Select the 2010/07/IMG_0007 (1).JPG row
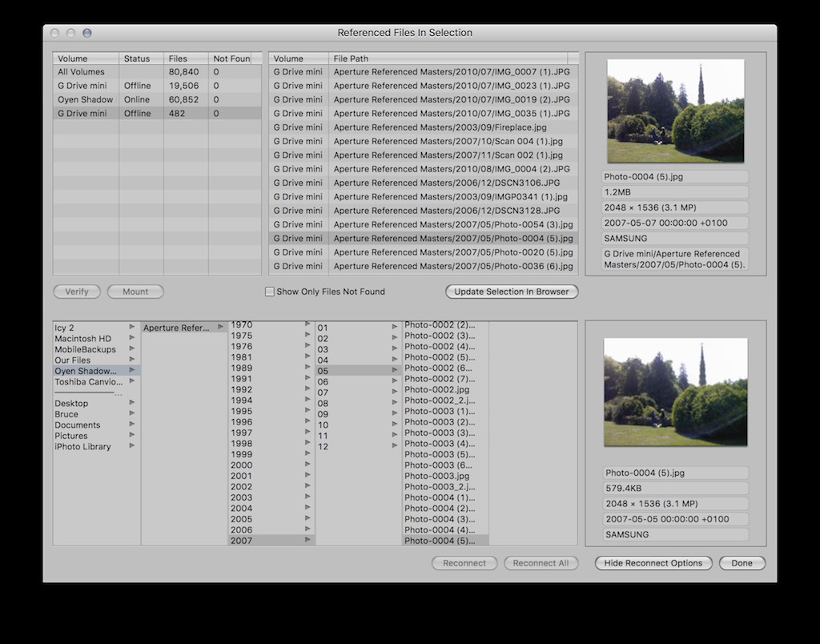 coord(424,71)
